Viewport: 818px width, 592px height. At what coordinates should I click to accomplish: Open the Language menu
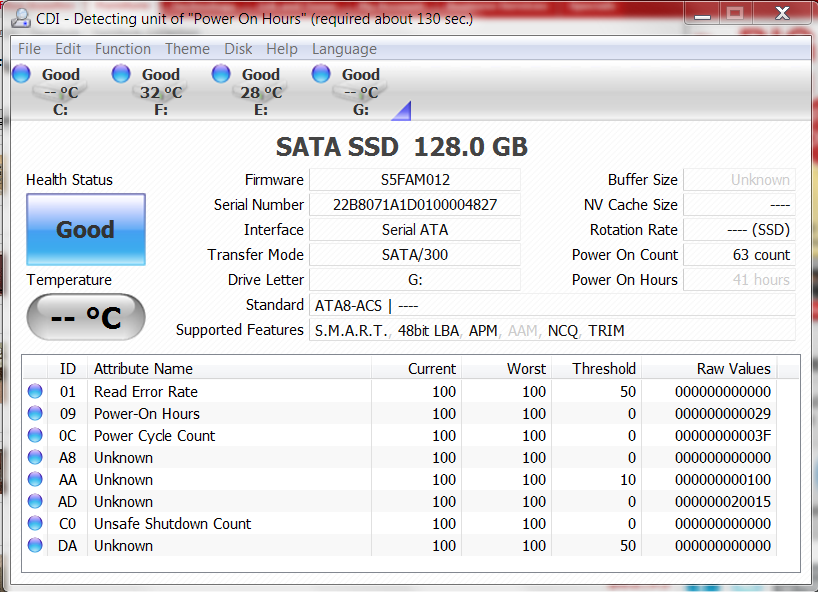point(344,49)
